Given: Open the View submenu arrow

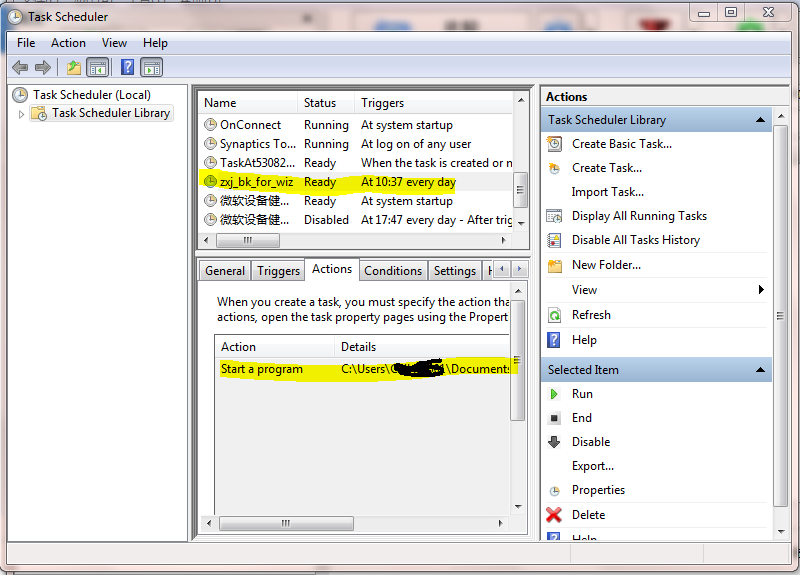Looking at the screenshot, I should [761, 290].
